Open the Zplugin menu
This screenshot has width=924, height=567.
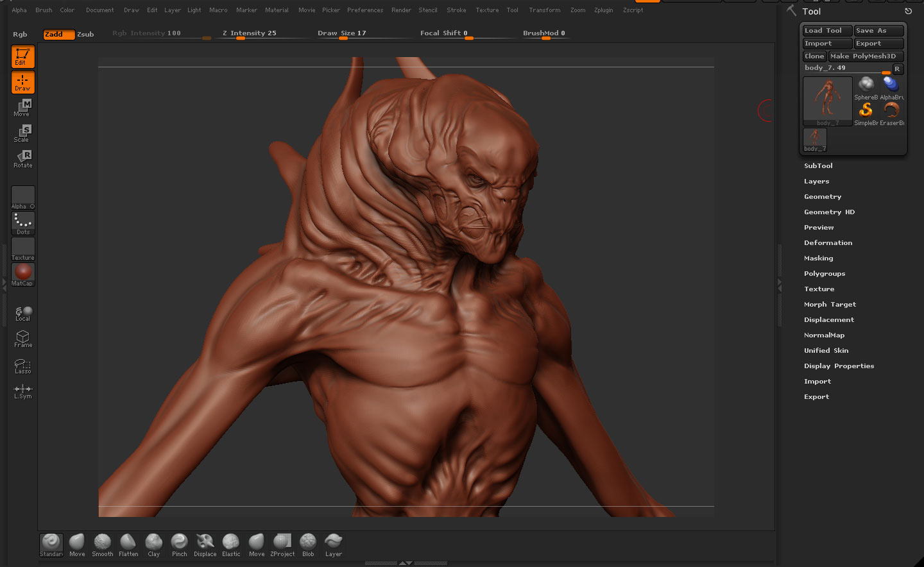coord(603,10)
